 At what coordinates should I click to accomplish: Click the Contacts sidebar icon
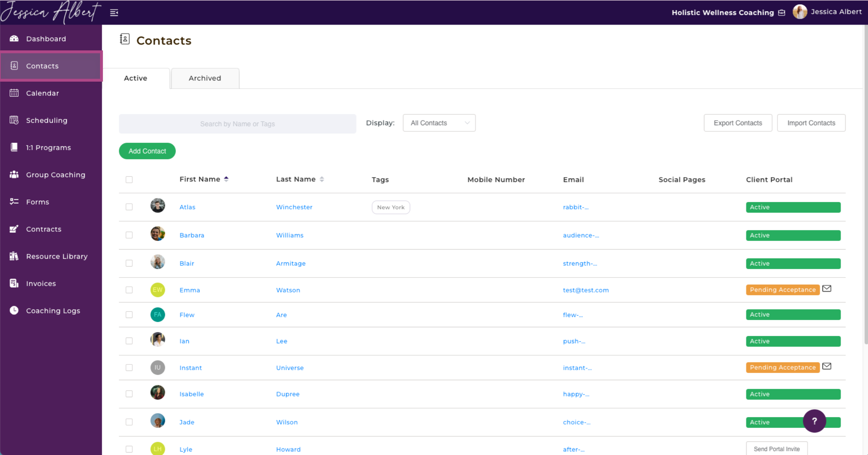coord(14,66)
